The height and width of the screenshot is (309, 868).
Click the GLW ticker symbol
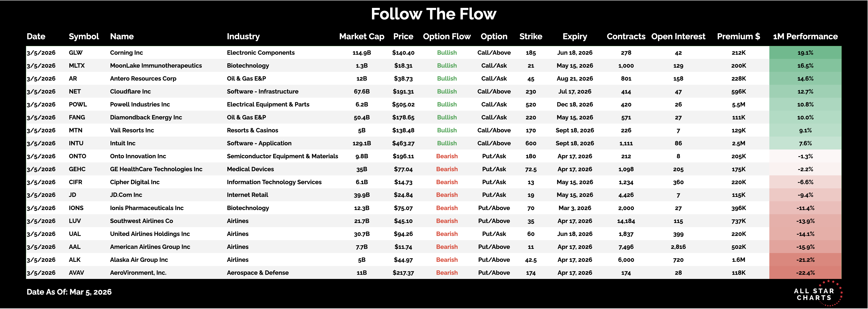pyautogui.click(x=75, y=53)
